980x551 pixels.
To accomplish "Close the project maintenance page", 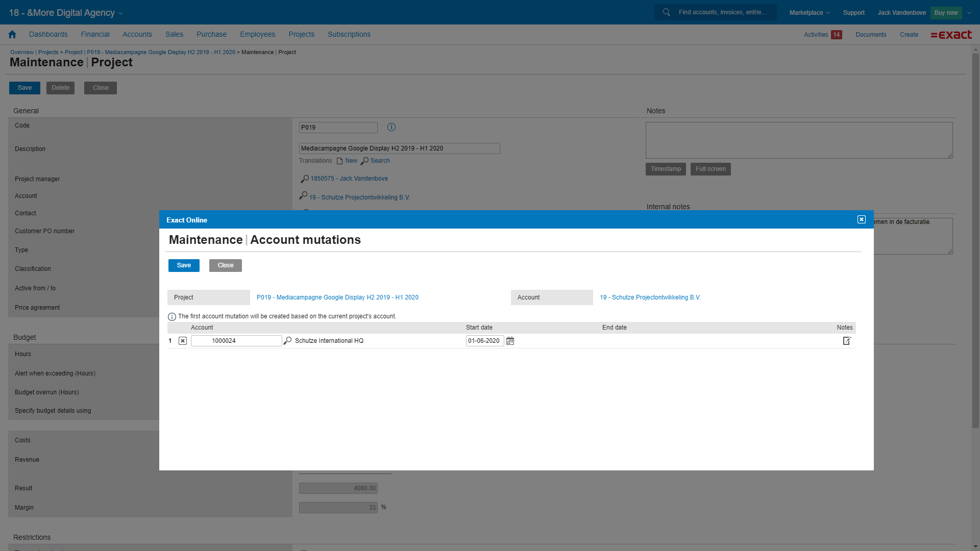I will tap(101, 88).
